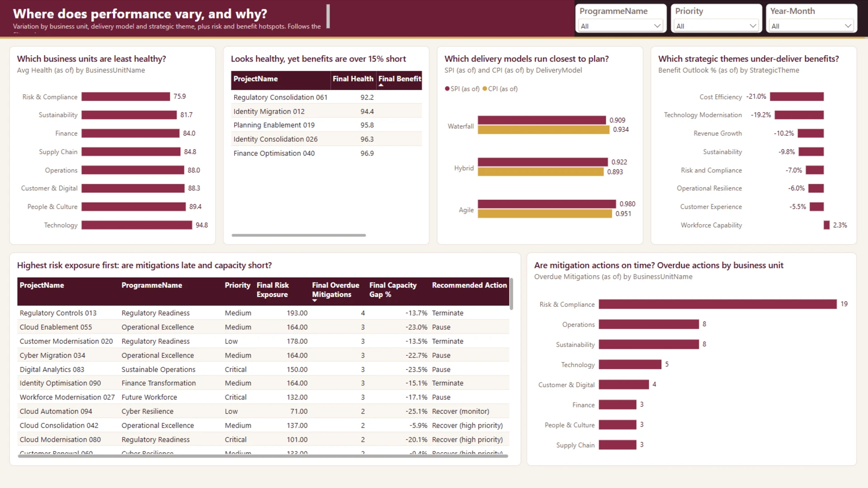Image resolution: width=868 pixels, height=488 pixels.
Task: Click Recover (monitor) action cell
Action: 460,411
